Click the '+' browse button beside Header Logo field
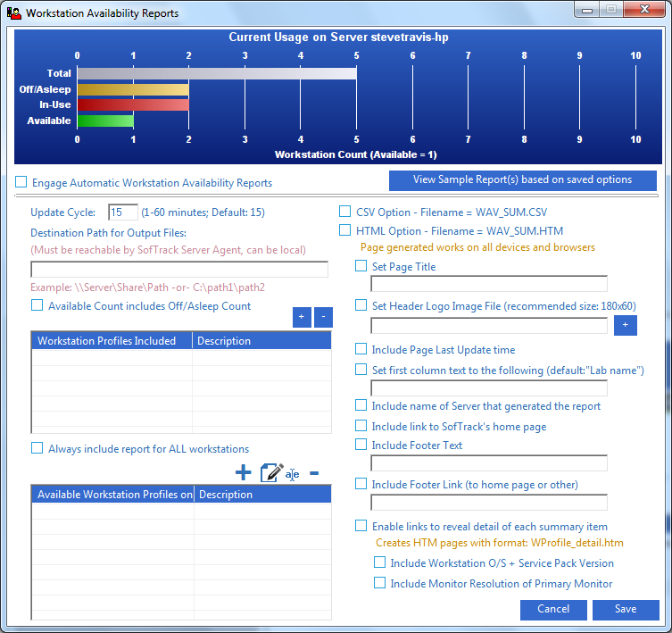 pos(626,326)
